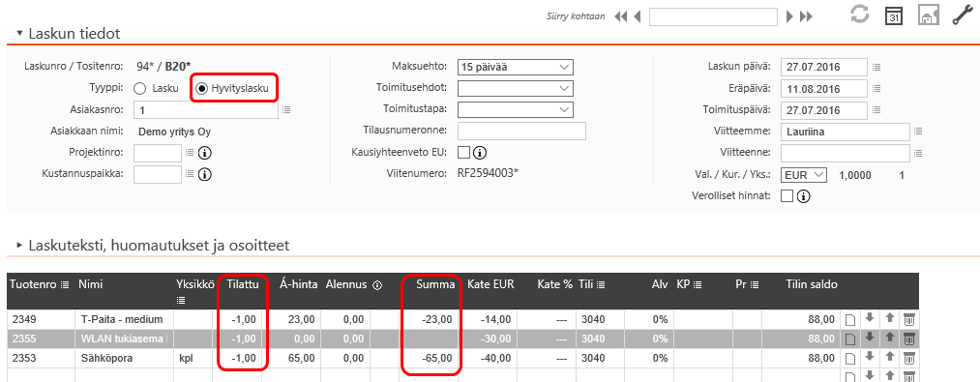Jump to the first invoice with double-left arrow
980x382 pixels.
[x=621, y=16]
